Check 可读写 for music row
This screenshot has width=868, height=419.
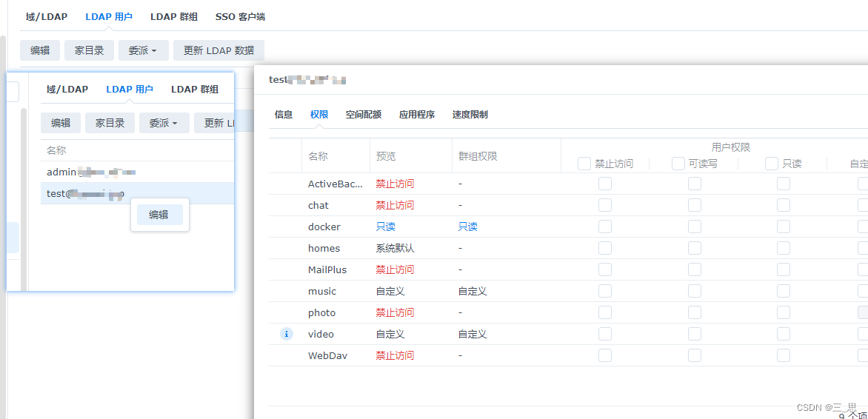pyautogui.click(x=695, y=291)
